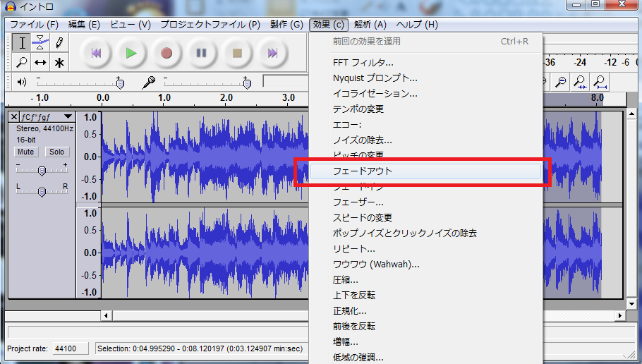The height and width of the screenshot is (364, 642).
Task: Start playback with the Play button
Action: coord(131,53)
